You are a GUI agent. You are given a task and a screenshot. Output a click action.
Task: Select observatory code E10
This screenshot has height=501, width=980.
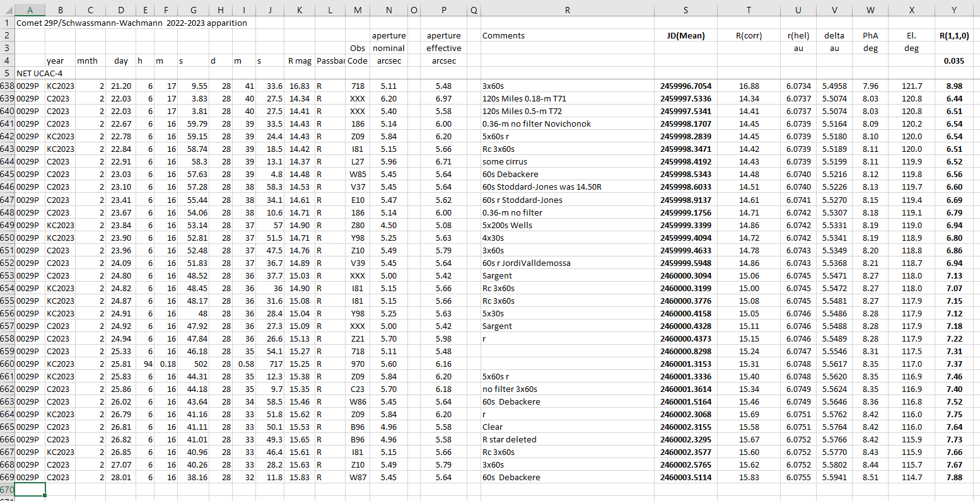(358, 200)
